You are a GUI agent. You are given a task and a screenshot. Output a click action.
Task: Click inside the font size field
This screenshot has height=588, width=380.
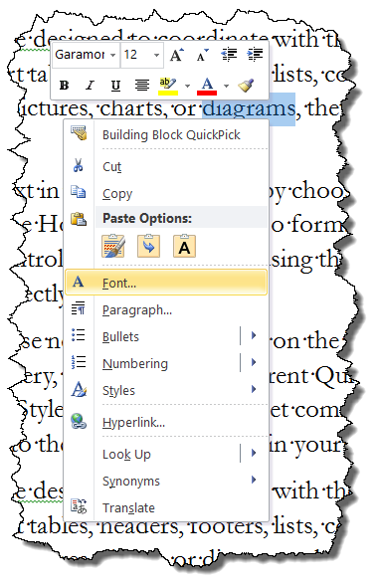[x=136, y=55]
